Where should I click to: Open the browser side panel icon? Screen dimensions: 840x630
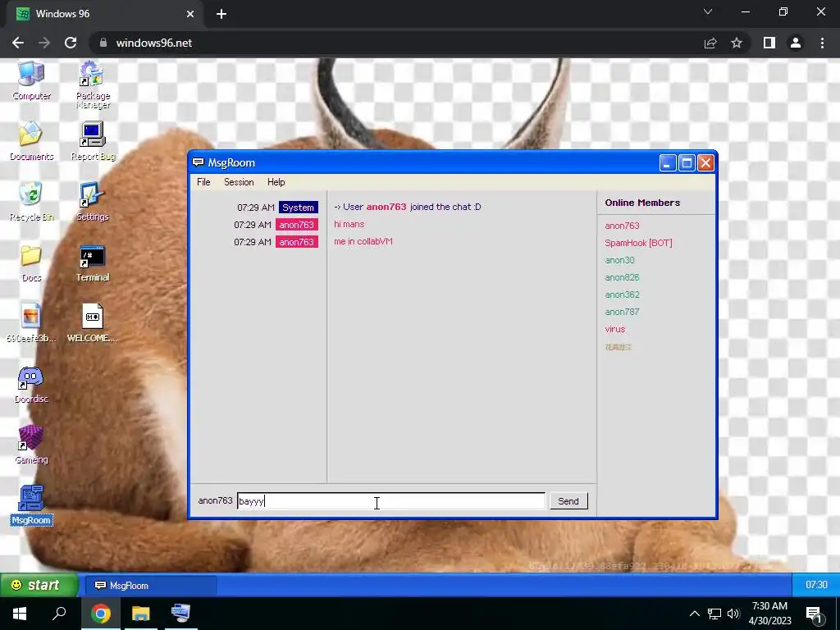click(x=769, y=43)
